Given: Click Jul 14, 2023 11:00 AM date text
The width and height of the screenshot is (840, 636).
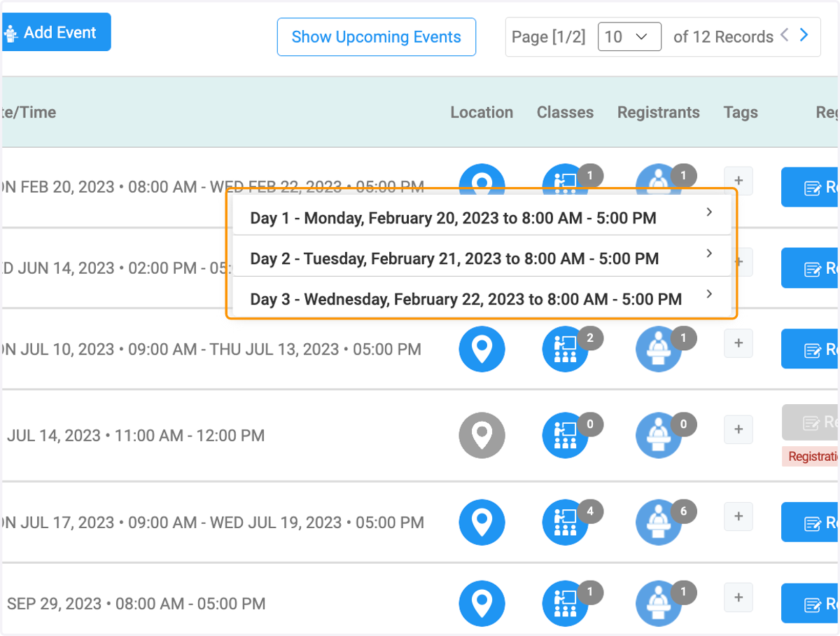Looking at the screenshot, I should tap(136, 436).
